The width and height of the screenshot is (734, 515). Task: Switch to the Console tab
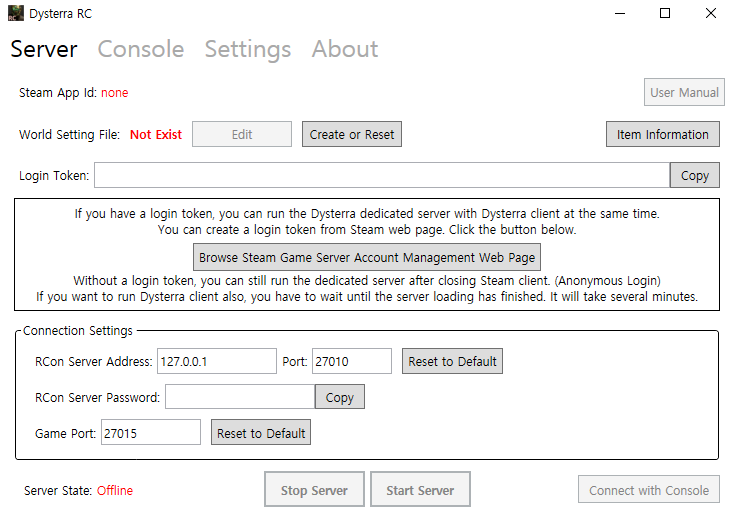click(x=140, y=49)
